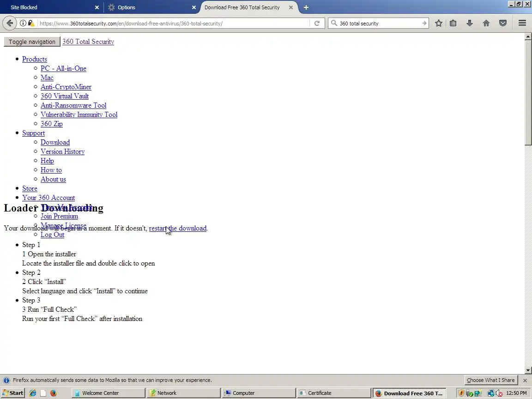Click the URL address bar field
Image resolution: width=532 pixels, height=399 pixels.
tap(173, 24)
